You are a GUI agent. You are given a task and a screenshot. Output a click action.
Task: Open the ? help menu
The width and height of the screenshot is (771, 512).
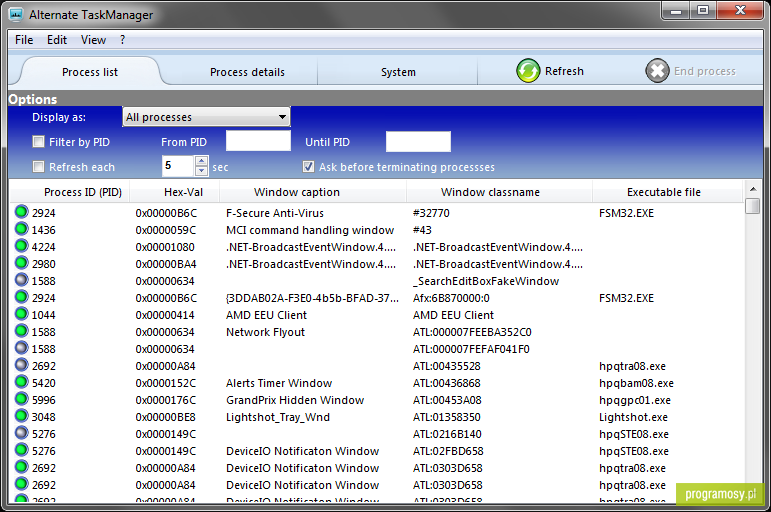tap(122, 40)
